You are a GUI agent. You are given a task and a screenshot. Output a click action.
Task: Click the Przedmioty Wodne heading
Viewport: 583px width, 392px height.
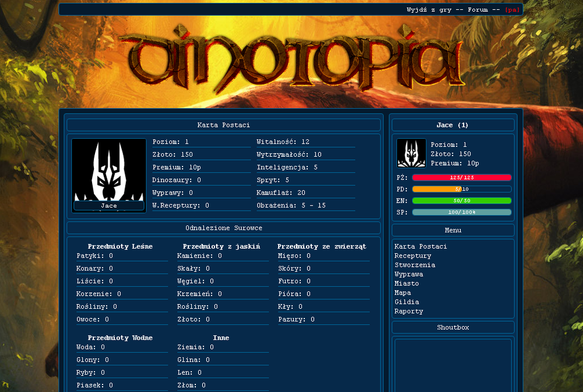(x=120, y=338)
